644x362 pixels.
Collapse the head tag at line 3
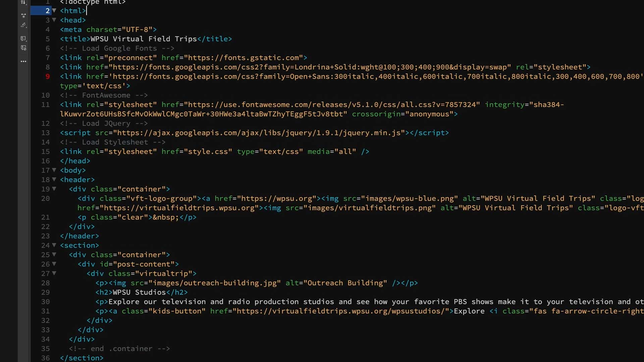pyautogui.click(x=54, y=20)
